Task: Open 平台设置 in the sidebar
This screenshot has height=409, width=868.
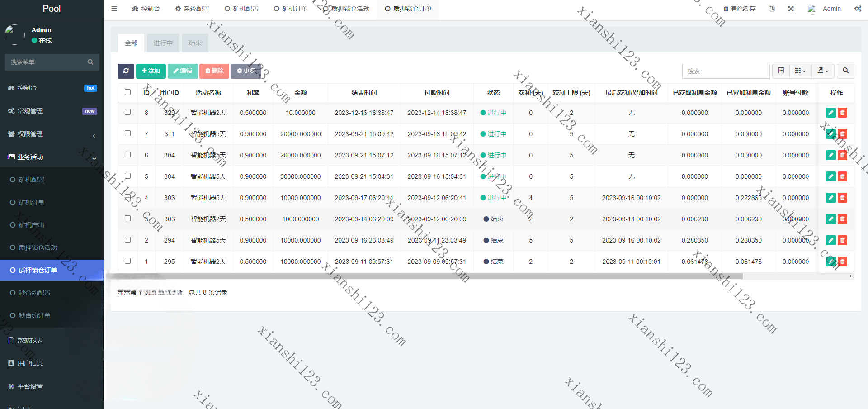Action: click(52, 386)
